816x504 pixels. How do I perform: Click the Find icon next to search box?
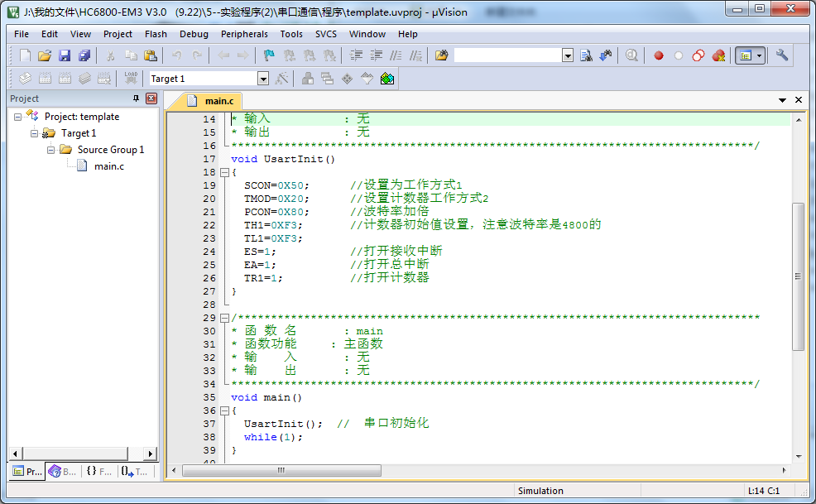(586, 55)
